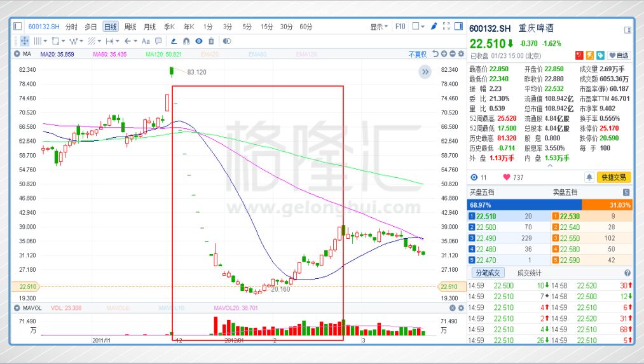
Task: Click stock details panel layout icon
Action: tap(627, 30)
